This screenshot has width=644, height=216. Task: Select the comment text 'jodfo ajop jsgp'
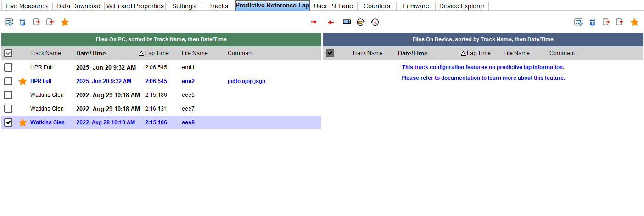click(x=246, y=81)
